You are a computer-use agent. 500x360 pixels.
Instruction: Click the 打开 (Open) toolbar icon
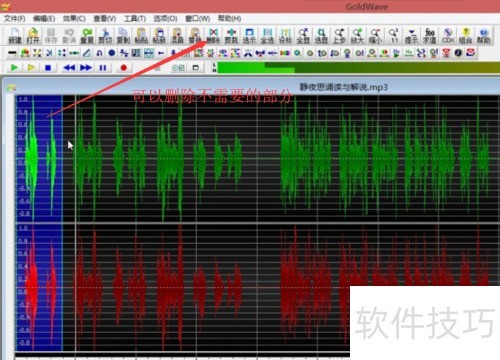(x=33, y=36)
